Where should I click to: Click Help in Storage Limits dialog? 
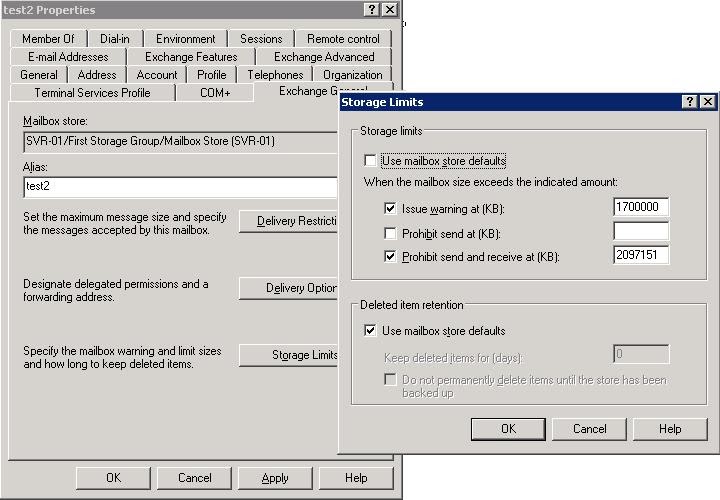(x=670, y=429)
